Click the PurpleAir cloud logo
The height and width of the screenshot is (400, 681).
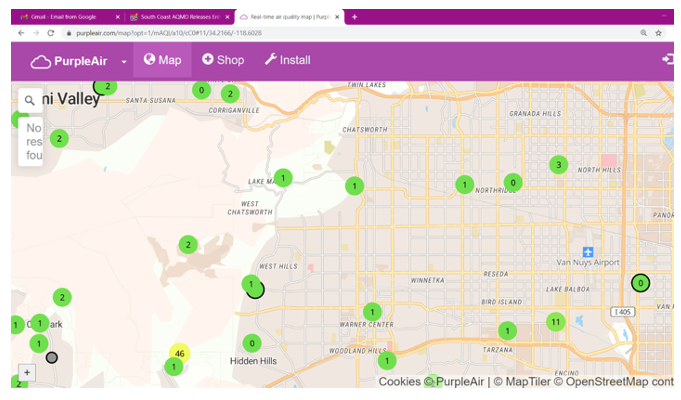41,61
